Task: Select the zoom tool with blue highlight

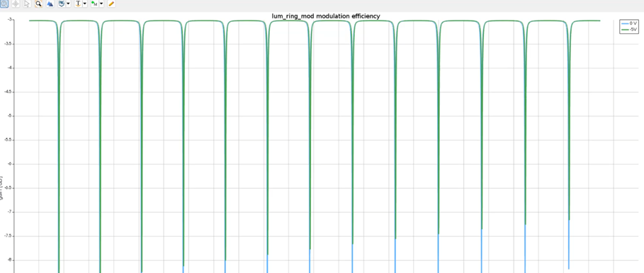Action: point(4,4)
